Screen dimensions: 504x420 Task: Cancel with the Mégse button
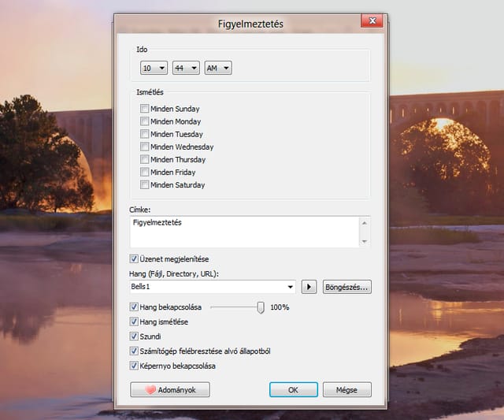click(x=347, y=390)
